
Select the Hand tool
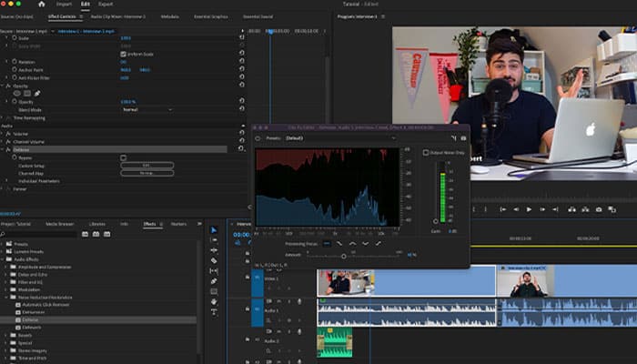tap(214, 302)
